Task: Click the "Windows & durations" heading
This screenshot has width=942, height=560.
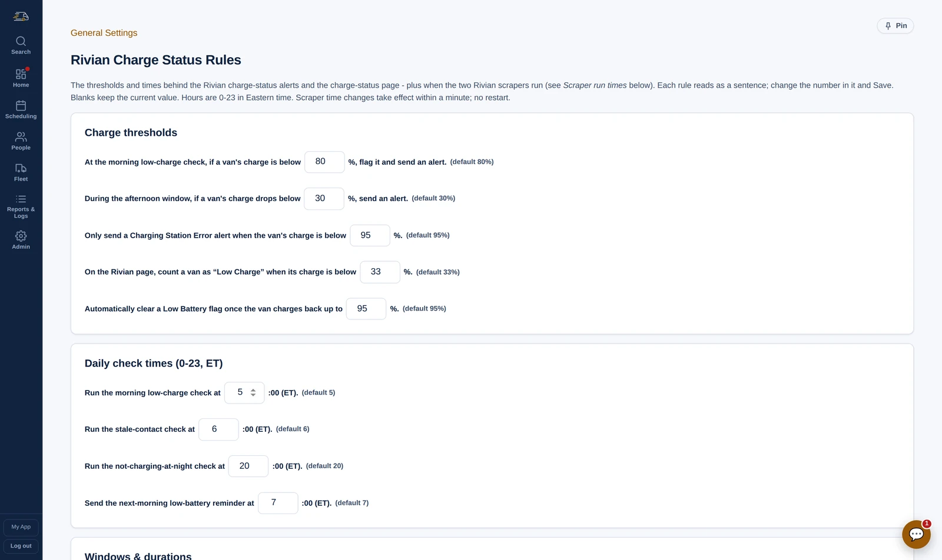Action: click(138, 556)
